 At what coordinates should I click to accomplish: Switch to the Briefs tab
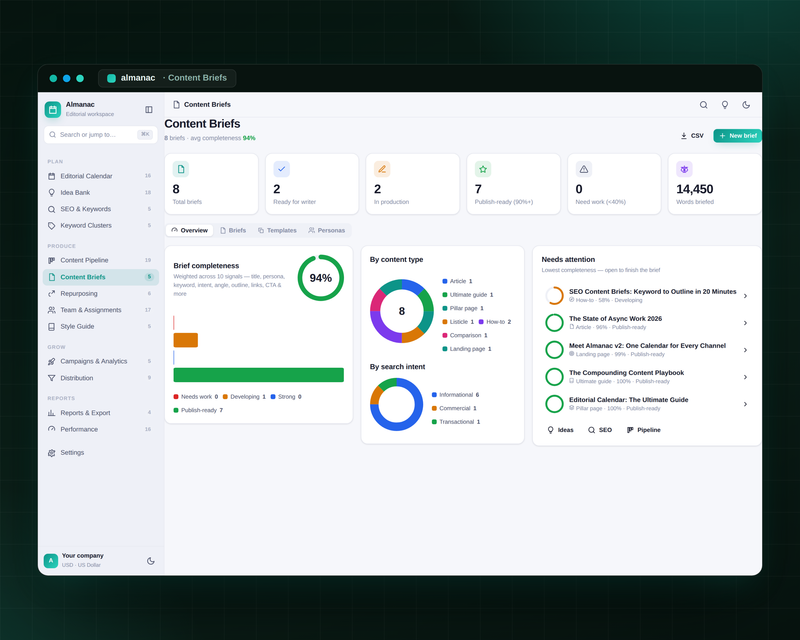[233, 230]
